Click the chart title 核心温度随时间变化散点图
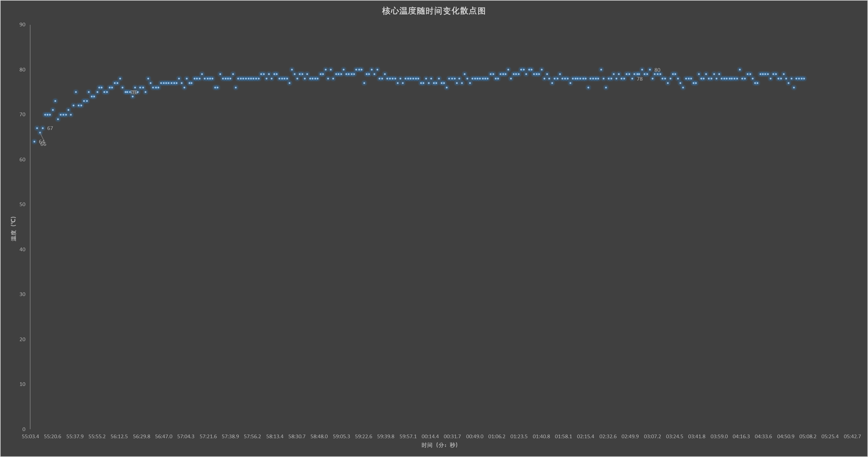Screen dimensions: 868x457 pos(433,11)
